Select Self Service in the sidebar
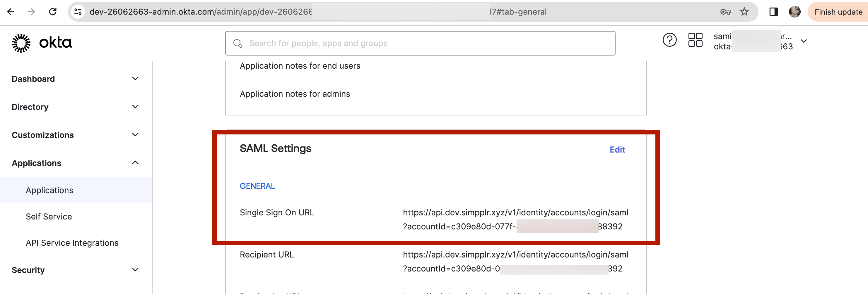The image size is (868, 294). point(49,216)
